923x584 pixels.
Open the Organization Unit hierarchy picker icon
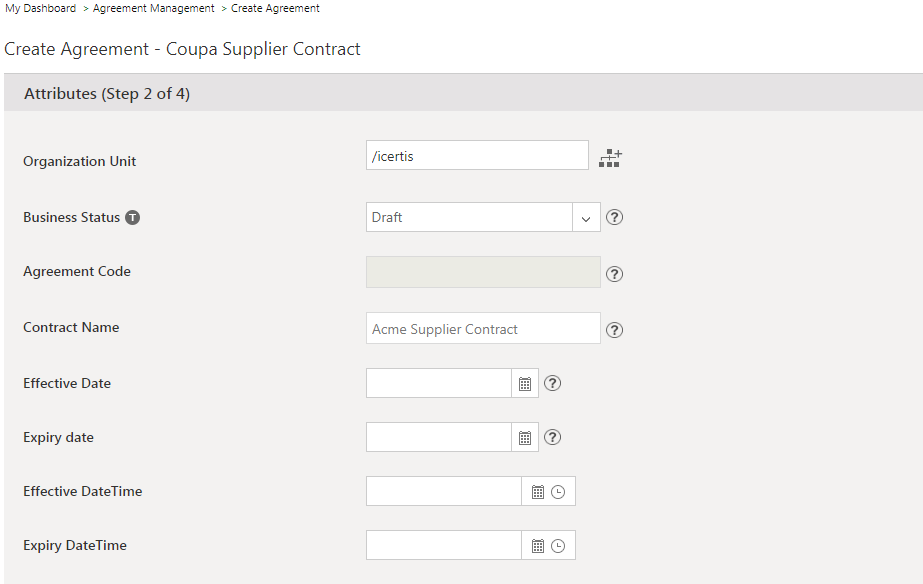click(x=610, y=158)
